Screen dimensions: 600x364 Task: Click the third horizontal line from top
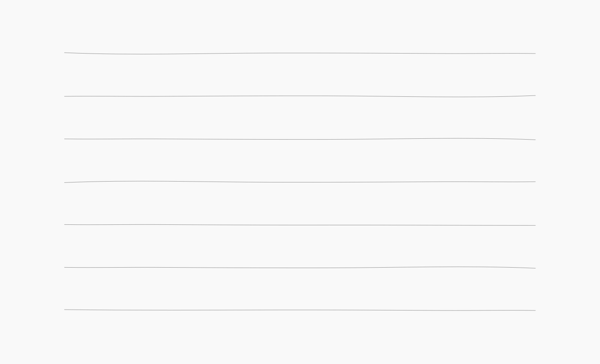coord(300,139)
